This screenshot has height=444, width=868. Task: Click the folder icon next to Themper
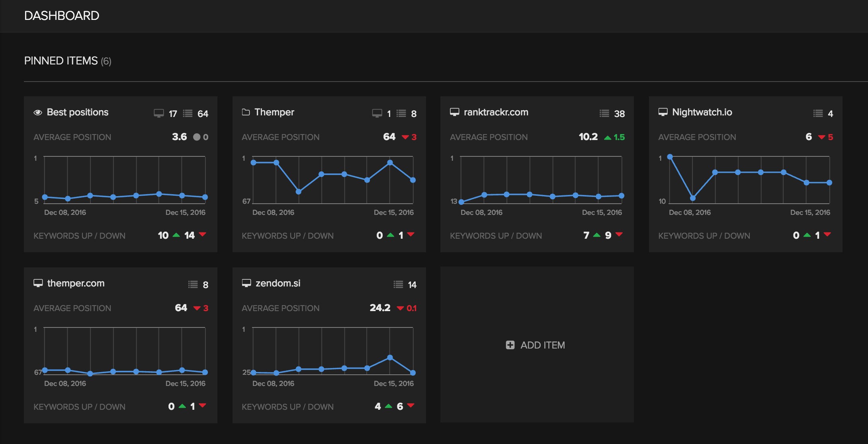(246, 112)
